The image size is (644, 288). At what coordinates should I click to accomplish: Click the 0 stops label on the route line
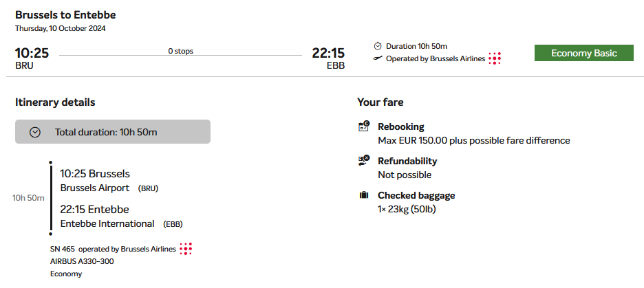point(180,52)
